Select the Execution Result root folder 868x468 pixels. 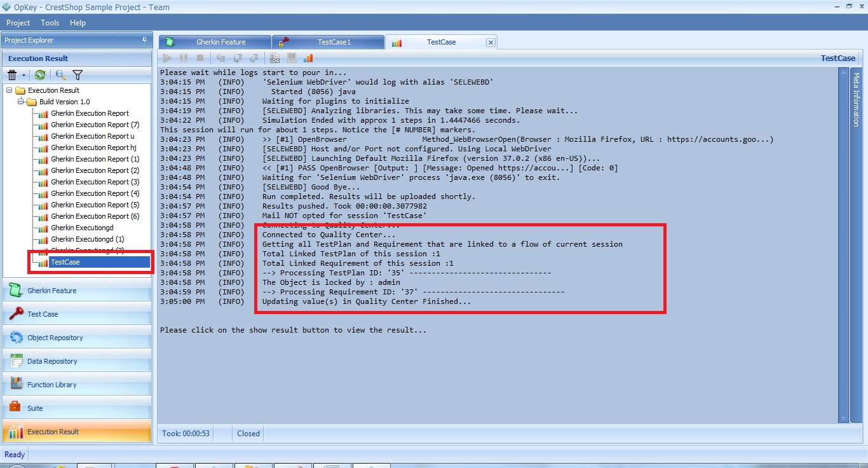[x=53, y=90]
